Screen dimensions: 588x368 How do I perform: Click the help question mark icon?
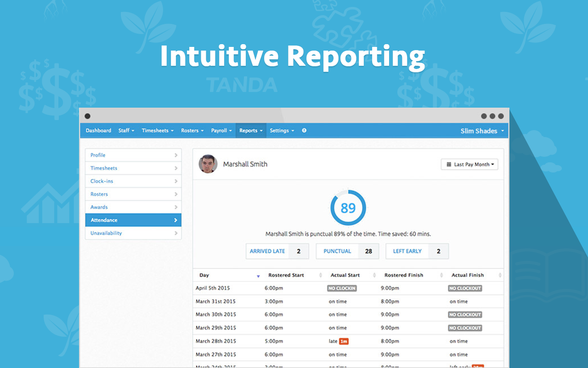(304, 131)
